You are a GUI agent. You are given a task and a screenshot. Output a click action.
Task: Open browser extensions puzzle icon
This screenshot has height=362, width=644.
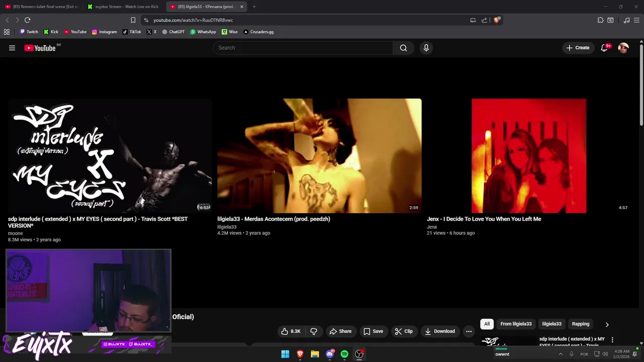coord(600,20)
